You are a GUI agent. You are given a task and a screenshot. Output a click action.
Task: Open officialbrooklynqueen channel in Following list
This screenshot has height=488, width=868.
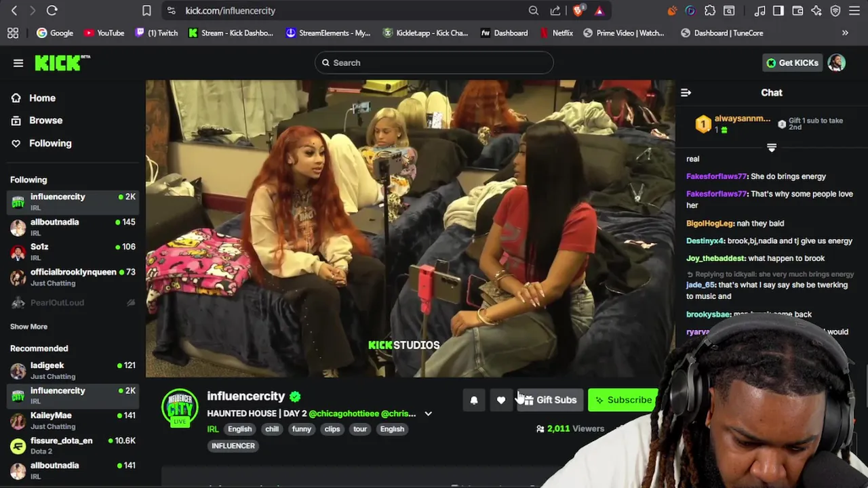click(x=73, y=277)
